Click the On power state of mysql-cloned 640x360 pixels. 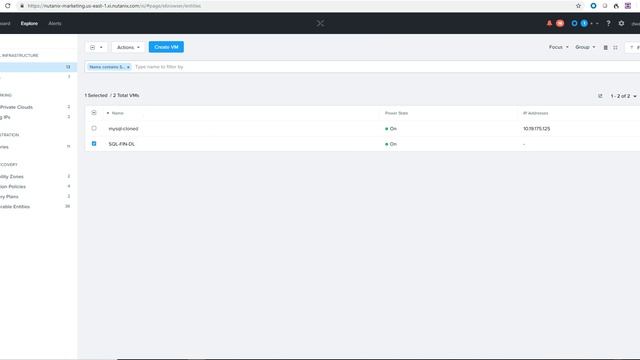pyautogui.click(x=391, y=129)
